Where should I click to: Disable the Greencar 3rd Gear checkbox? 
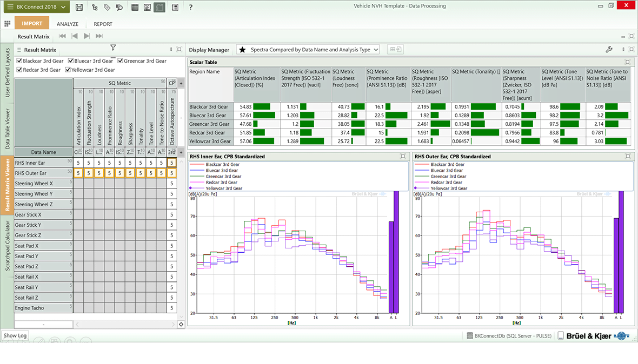[x=121, y=61]
